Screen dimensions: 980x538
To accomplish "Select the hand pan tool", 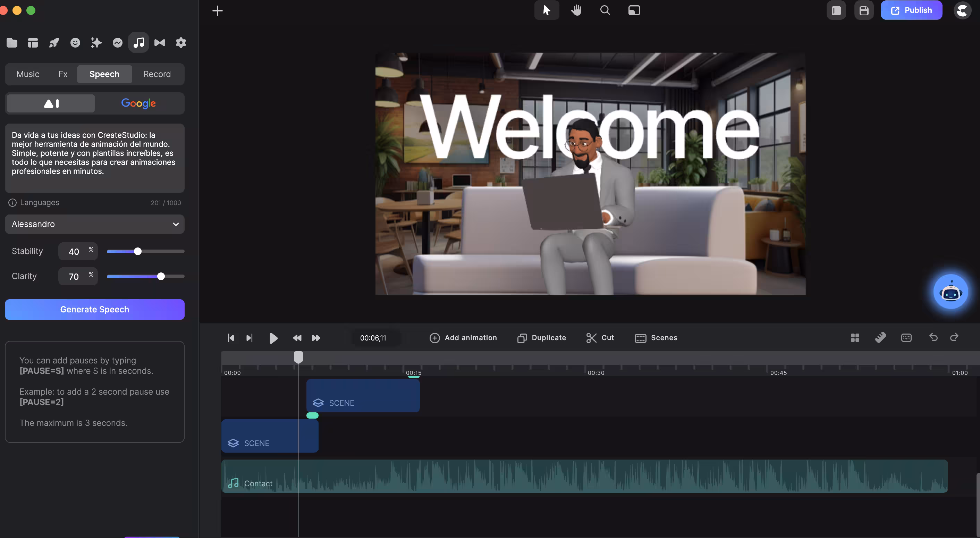I will pyautogui.click(x=576, y=10).
